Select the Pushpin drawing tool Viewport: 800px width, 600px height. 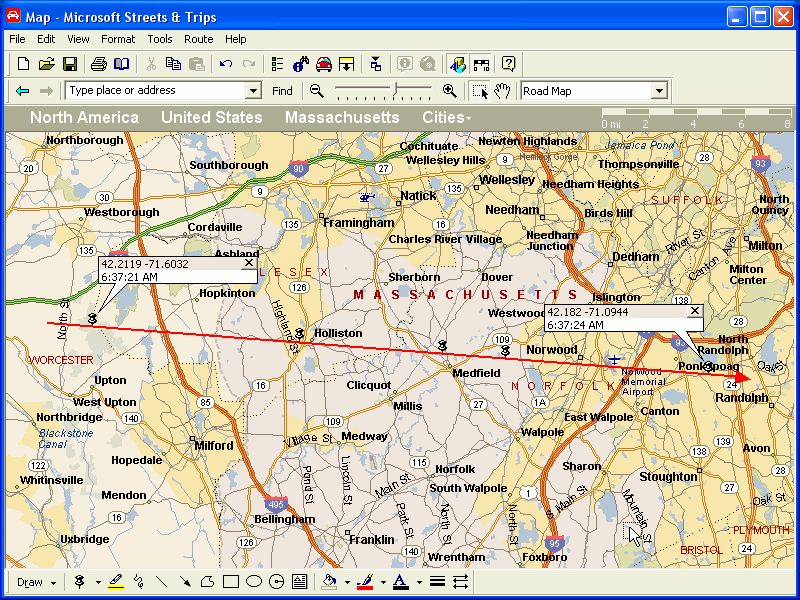coord(80,582)
